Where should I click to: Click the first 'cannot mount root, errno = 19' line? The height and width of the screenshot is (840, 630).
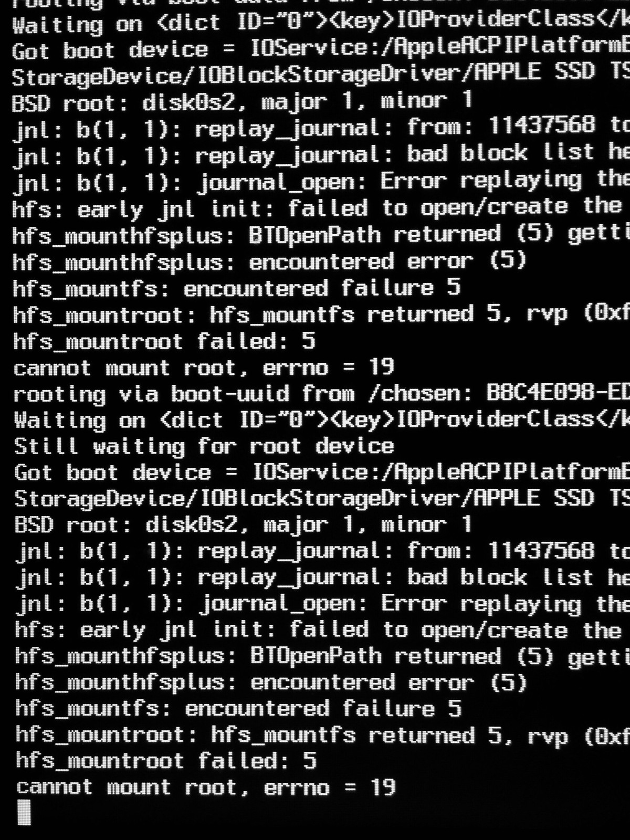pyautogui.click(x=203, y=367)
